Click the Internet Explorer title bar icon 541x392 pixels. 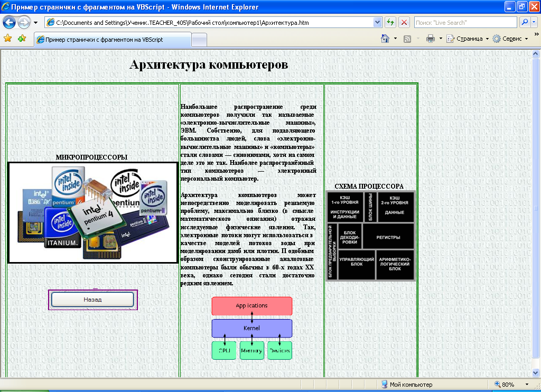5,6
